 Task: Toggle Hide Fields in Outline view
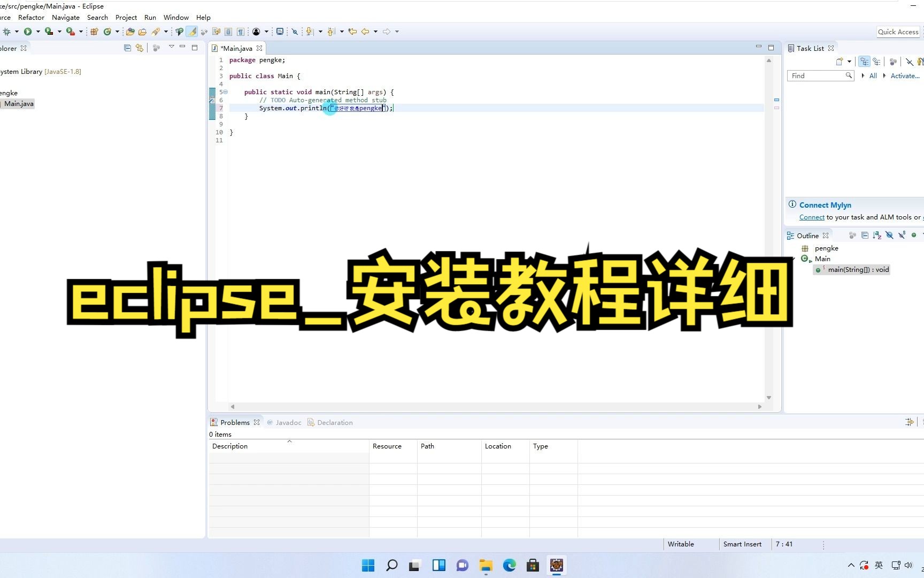point(889,235)
